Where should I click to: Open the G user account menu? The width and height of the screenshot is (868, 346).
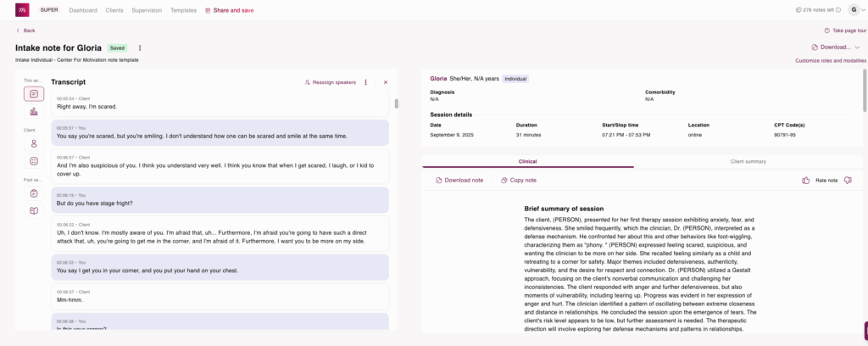click(854, 10)
